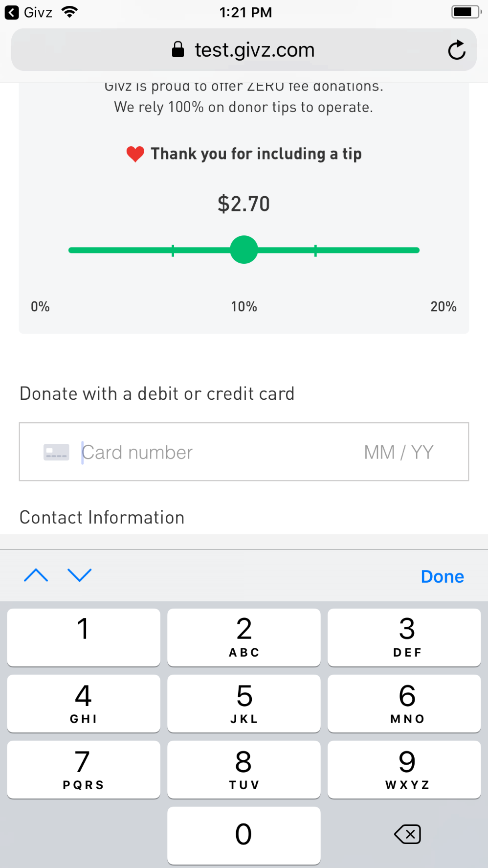Tap the 0 key on keypad
488x868 pixels.
pyautogui.click(x=244, y=836)
